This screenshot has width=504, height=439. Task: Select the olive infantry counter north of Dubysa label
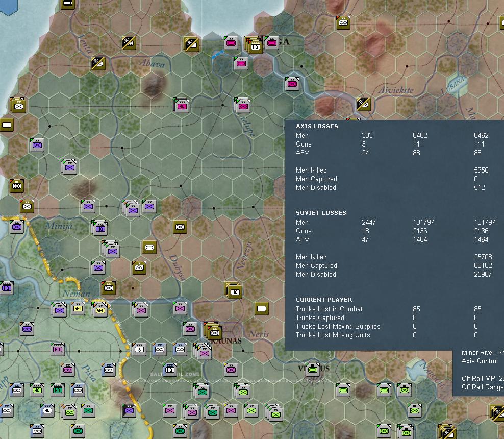180,227
